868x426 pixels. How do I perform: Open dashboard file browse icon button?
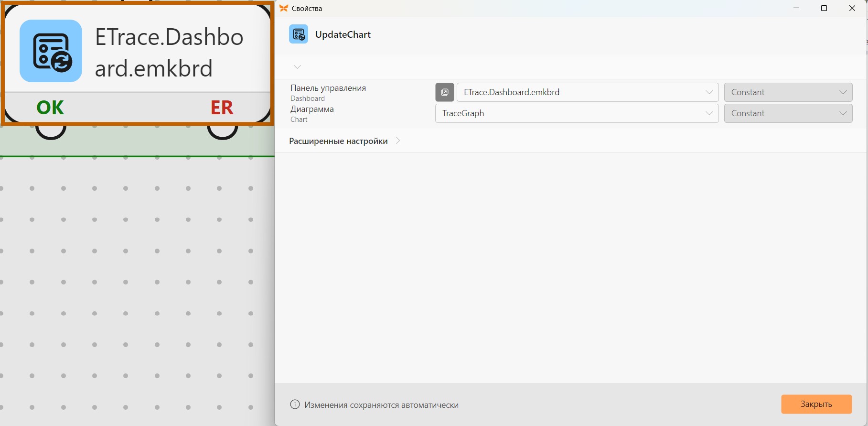pos(445,92)
